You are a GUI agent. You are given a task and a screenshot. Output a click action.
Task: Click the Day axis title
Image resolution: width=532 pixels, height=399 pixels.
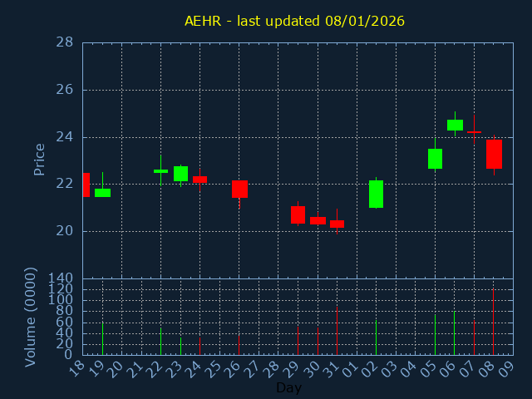point(288,387)
